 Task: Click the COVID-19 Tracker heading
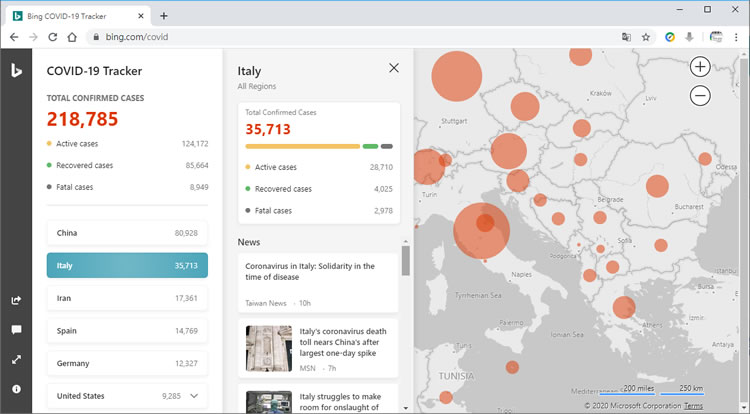(94, 71)
